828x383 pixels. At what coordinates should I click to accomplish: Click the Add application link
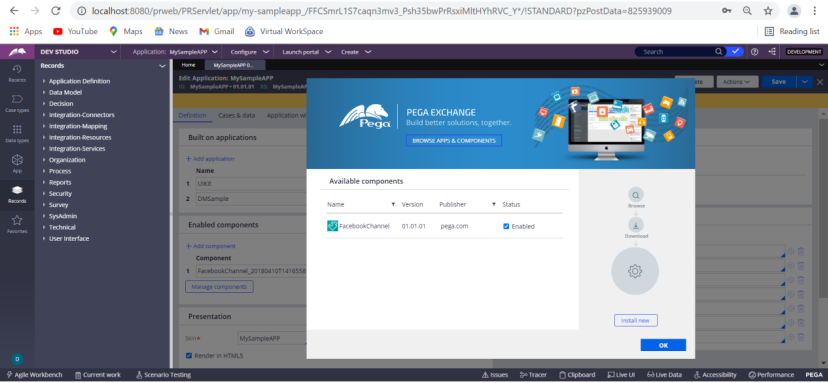tap(210, 158)
